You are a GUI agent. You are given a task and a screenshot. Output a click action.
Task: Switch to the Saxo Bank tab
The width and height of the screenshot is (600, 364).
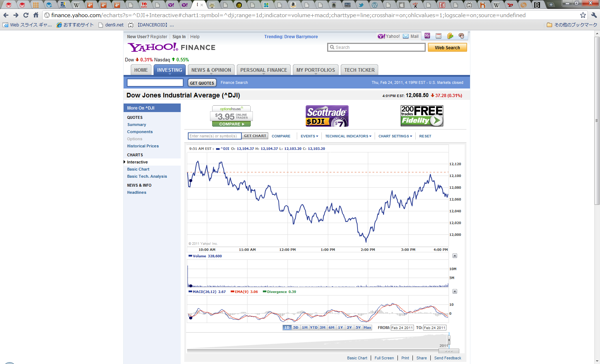click(x=347, y=5)
